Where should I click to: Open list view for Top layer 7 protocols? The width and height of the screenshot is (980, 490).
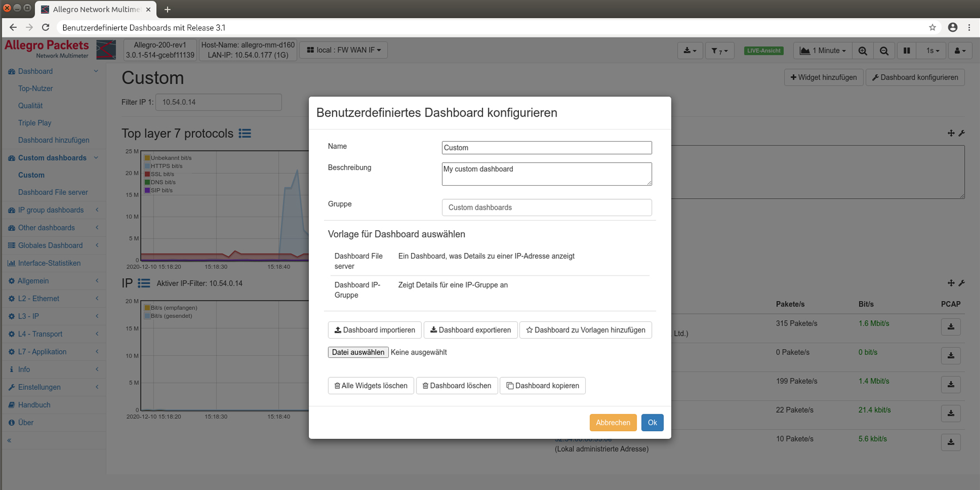(x=244, y=133)
